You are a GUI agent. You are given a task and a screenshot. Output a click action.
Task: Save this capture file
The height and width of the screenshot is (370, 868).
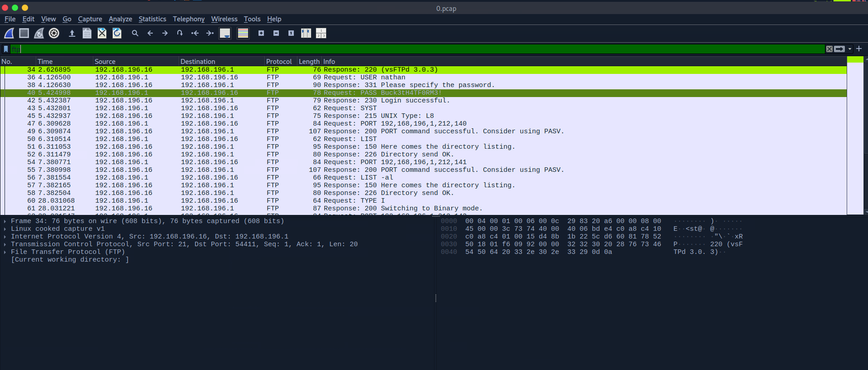(87, 33)
